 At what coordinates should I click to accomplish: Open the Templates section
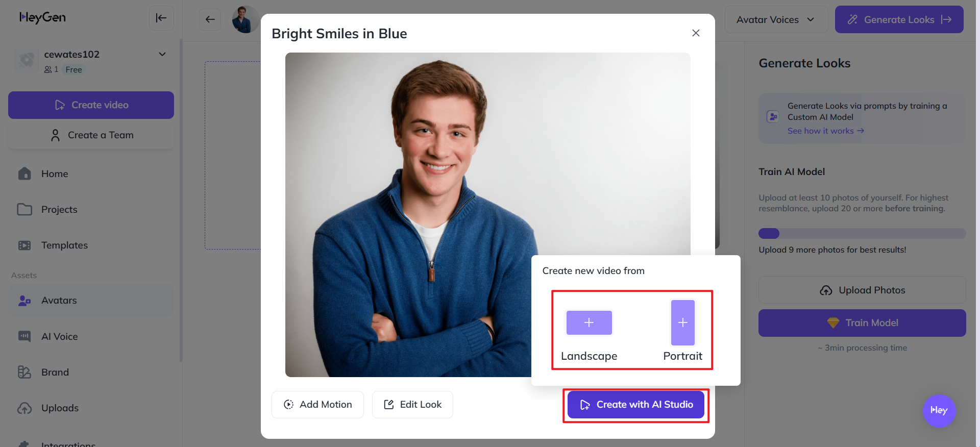(64, 245)
